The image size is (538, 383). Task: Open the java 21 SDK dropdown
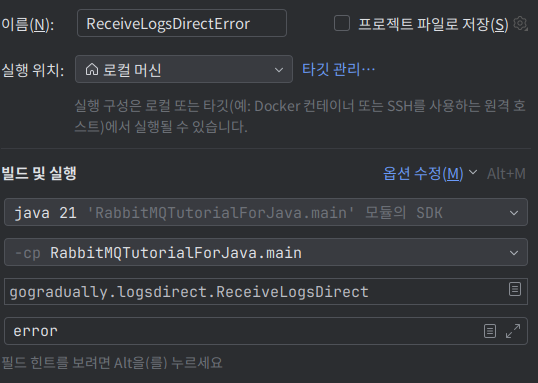click(266, 212)
